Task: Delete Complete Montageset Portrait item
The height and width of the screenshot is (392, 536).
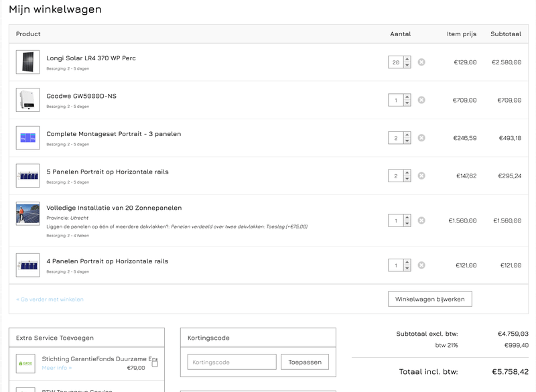Action: 421,138
